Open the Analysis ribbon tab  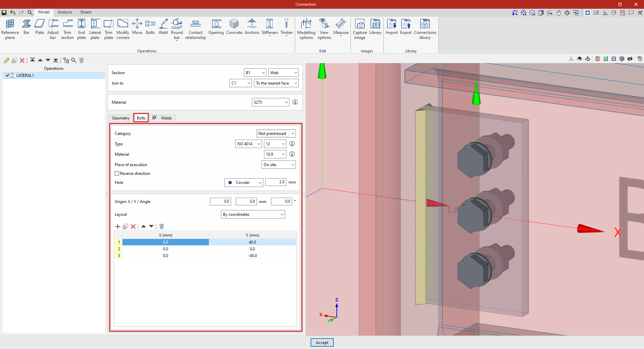(65, 12)
